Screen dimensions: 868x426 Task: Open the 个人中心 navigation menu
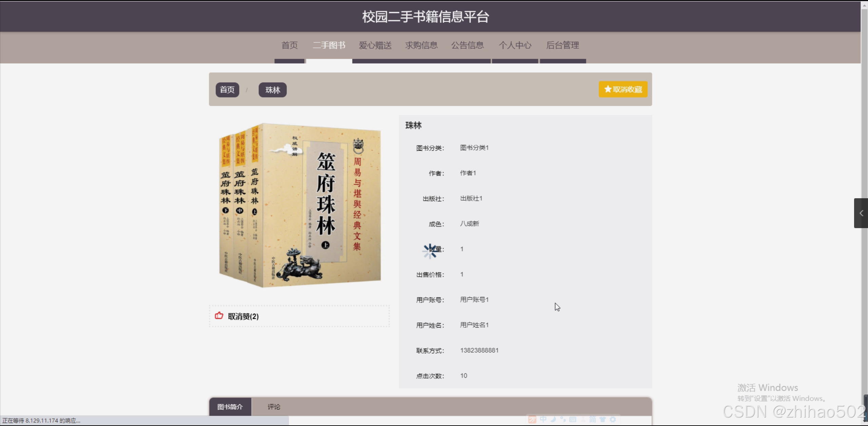click(x=515, y=45)
